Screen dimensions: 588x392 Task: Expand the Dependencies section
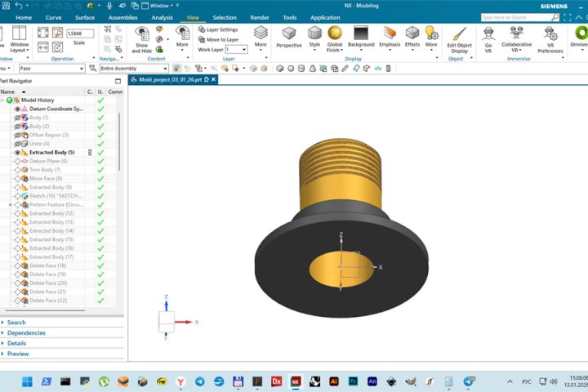26,333
